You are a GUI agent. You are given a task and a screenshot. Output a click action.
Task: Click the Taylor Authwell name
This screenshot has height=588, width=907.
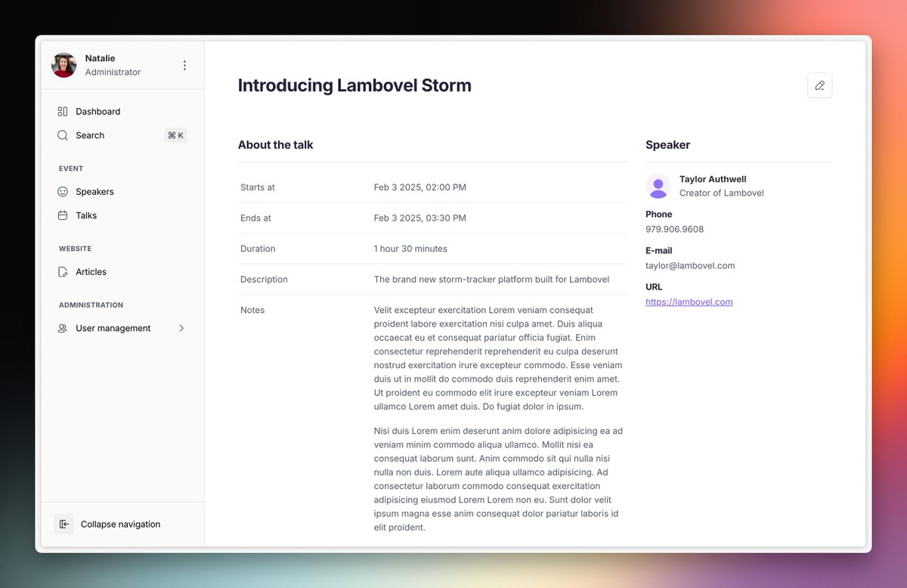coord(713,179)
